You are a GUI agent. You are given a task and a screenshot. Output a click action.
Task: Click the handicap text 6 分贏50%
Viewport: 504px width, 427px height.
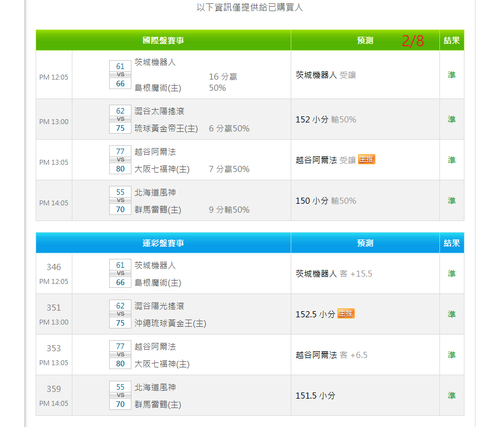(x=229, y=129)
